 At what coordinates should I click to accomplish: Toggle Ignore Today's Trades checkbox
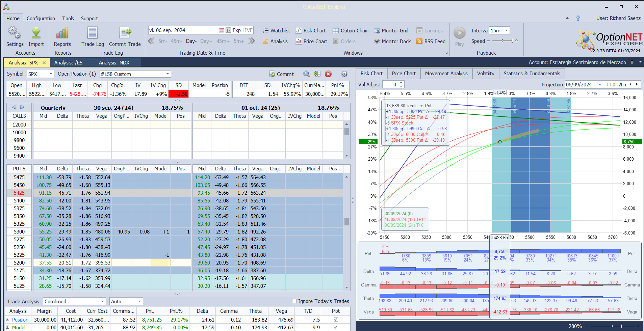(x=294, y=301)
